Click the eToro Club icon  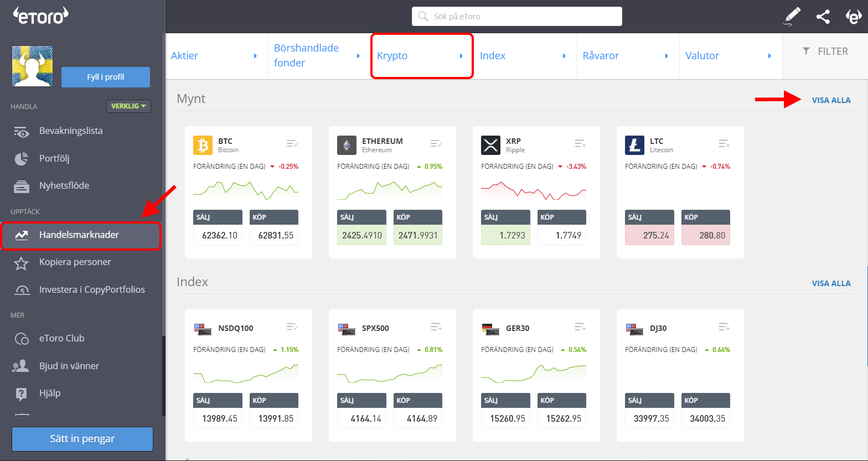(x=21, y=339)
